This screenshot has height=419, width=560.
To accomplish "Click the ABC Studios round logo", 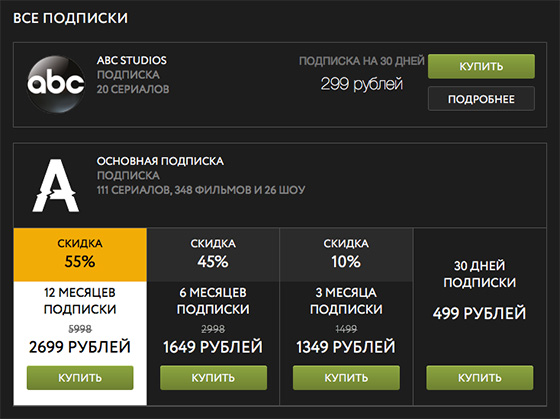I will click(x=56, y=84).
